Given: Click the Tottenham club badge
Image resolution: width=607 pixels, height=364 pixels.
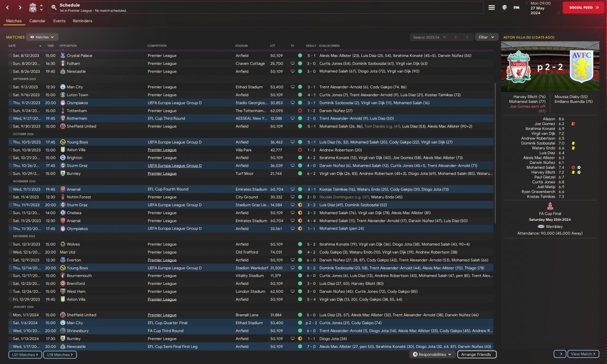Looking at the screenshot, I should [x=63, y=110].
